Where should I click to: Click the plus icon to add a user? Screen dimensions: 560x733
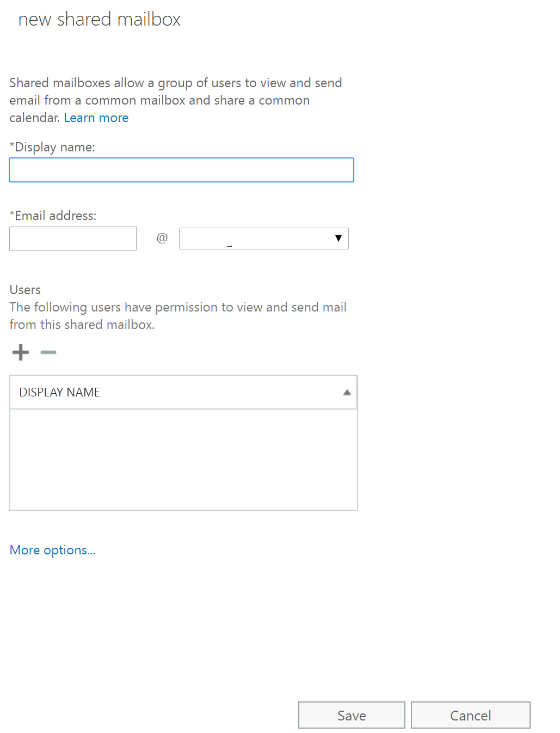coord(21,352)
